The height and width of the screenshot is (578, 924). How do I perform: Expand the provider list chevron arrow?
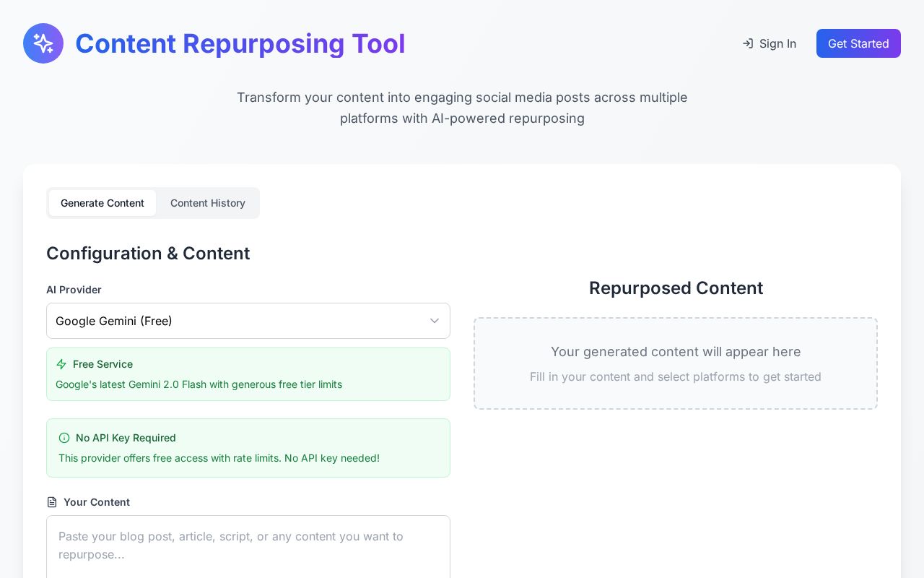click(x=435, y=321)
